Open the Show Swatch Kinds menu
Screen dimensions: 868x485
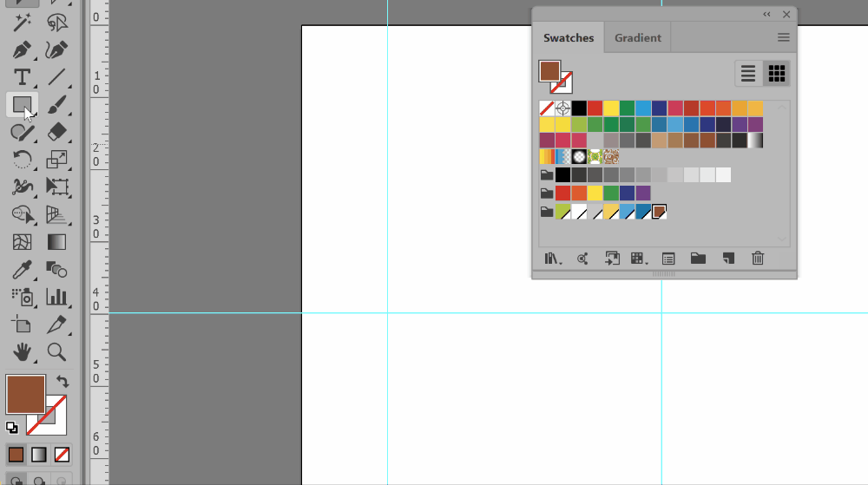pos(638,259)
